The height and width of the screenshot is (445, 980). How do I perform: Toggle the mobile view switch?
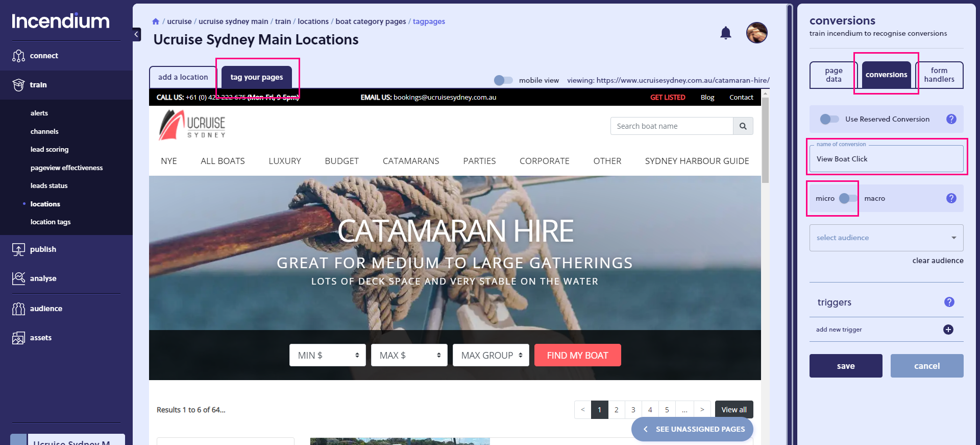tap(503, 80)
